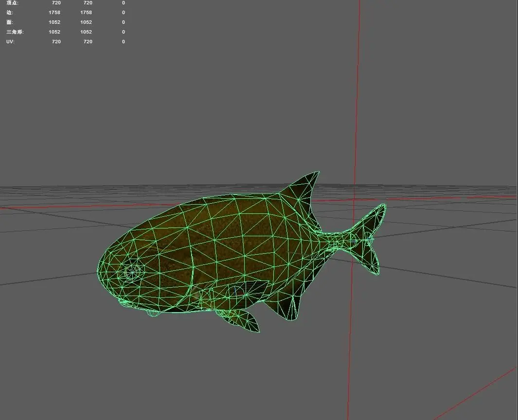Click the second 1758 value in 边 row

click(x=86, y=12)
